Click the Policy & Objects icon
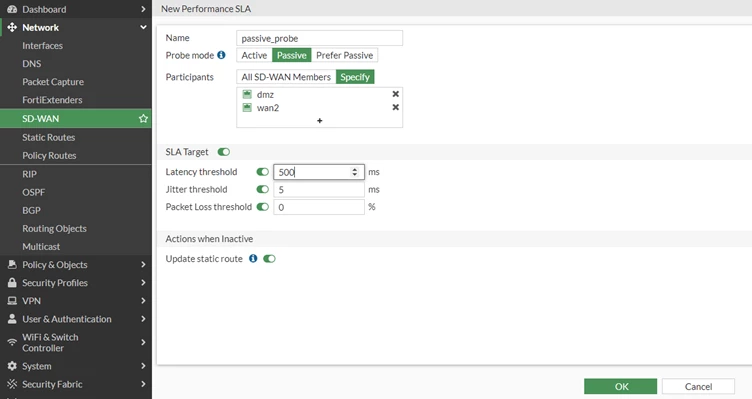 click(12, 264)
